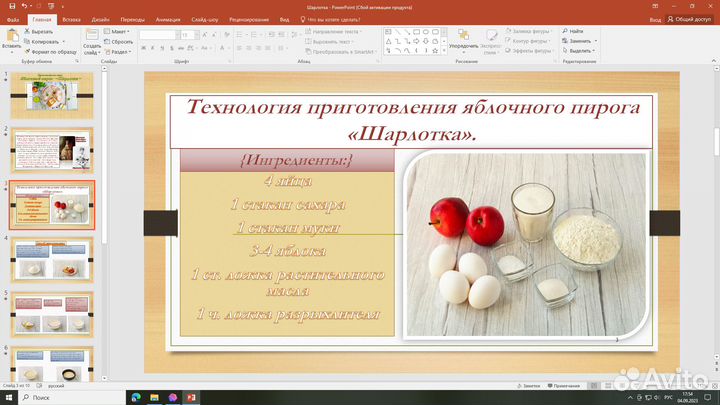Expand the font size combo box
The width and height of the screenshot is (720, 405).
pyautogui.click(x=197, y=35)
